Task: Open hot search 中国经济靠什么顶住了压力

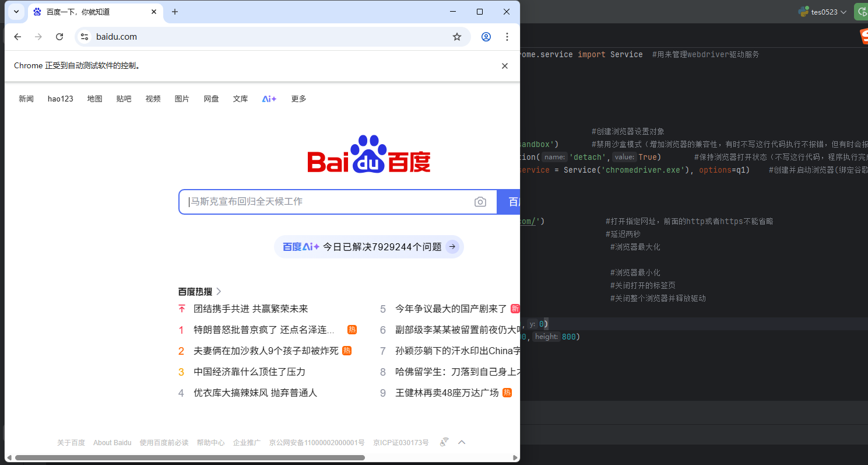Action: [x=249, y=372]
